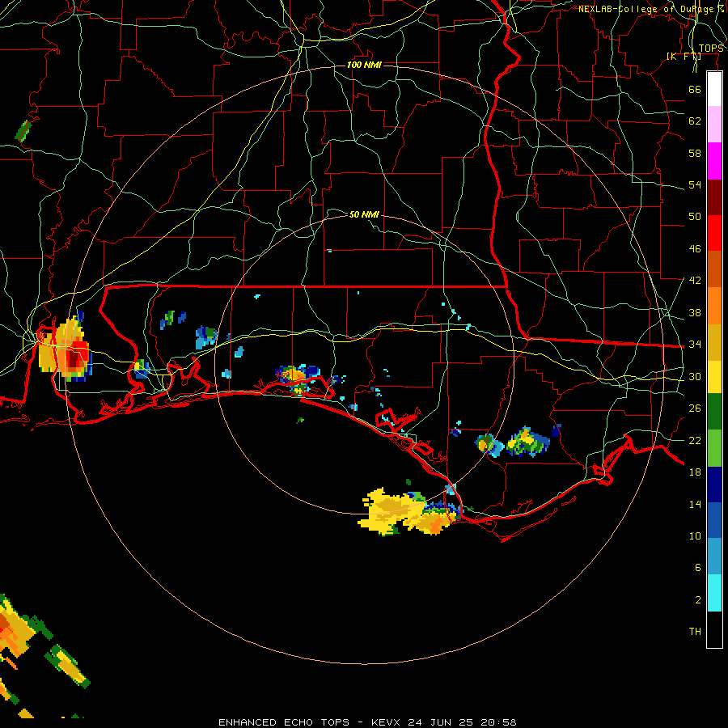Select the "38" scale value

(695, 312)
